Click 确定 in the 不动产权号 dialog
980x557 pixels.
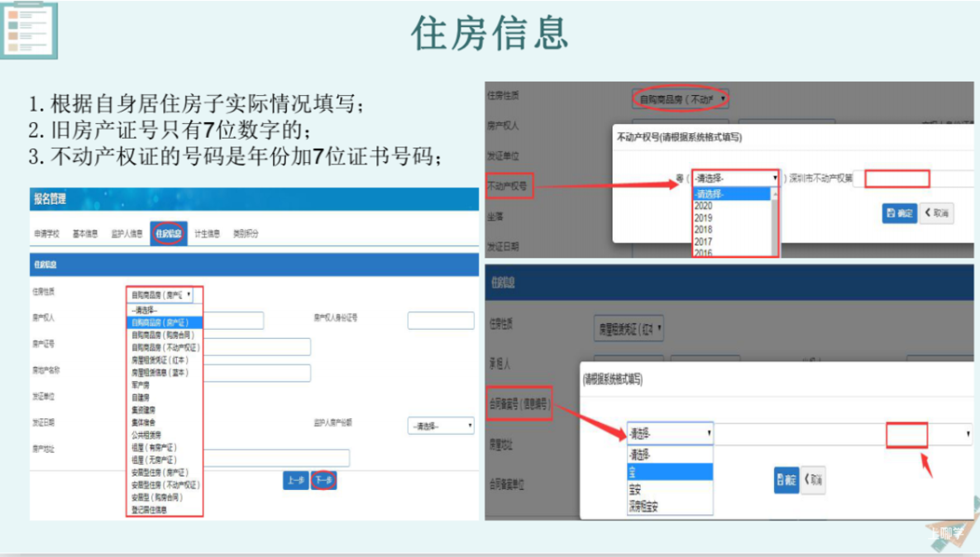(x=900, y=213)
